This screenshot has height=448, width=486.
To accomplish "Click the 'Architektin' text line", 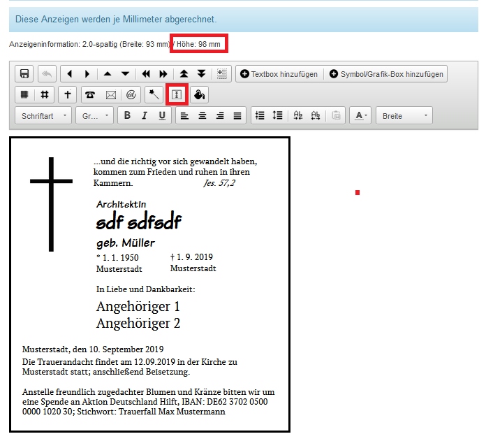I will point(121,204).
